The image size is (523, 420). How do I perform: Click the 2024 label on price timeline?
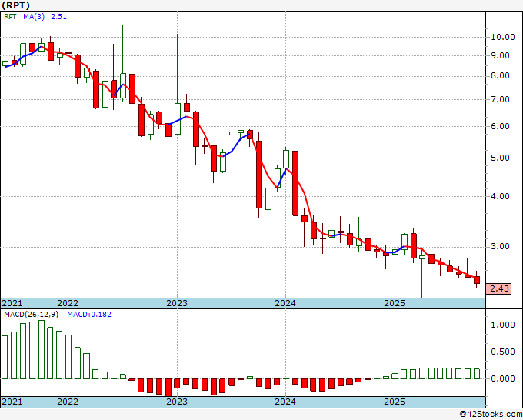(285, 303)
